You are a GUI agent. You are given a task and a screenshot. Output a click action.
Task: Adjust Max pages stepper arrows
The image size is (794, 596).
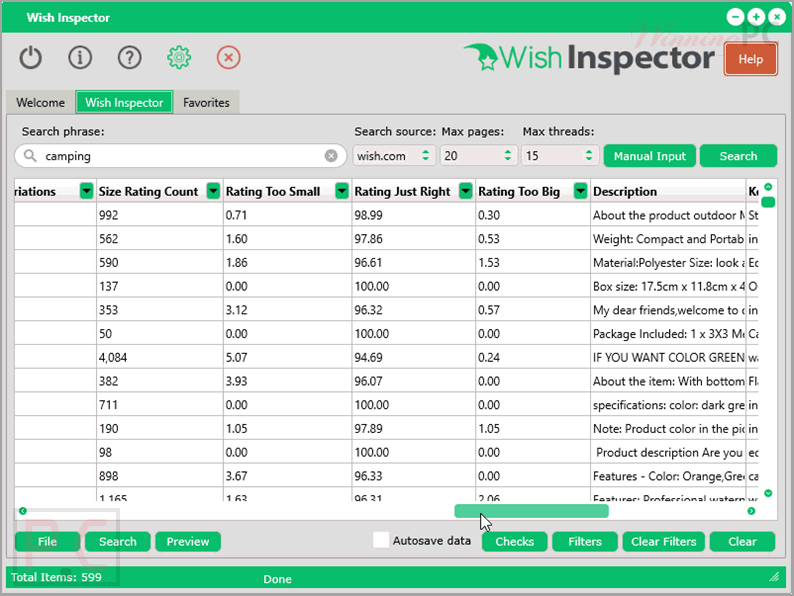[508, 155]
